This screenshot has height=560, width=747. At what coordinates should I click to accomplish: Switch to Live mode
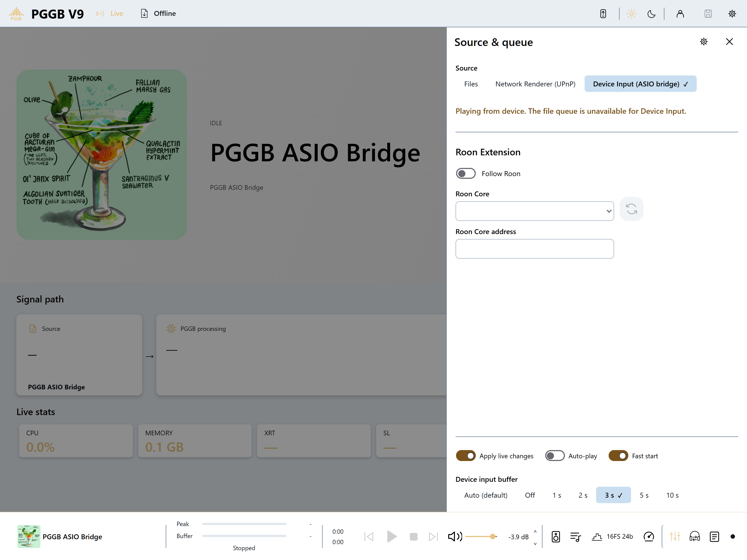pos(109,13)
